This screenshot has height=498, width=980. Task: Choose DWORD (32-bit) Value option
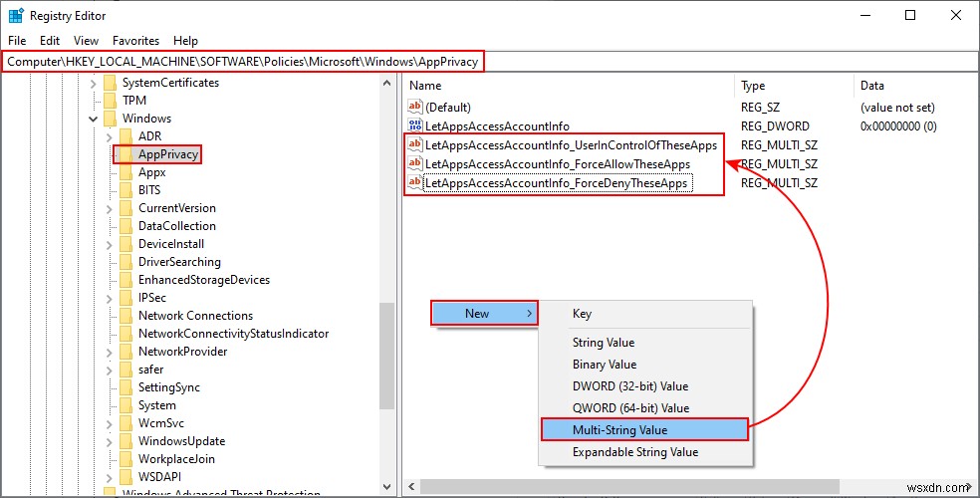click(646, 386)
